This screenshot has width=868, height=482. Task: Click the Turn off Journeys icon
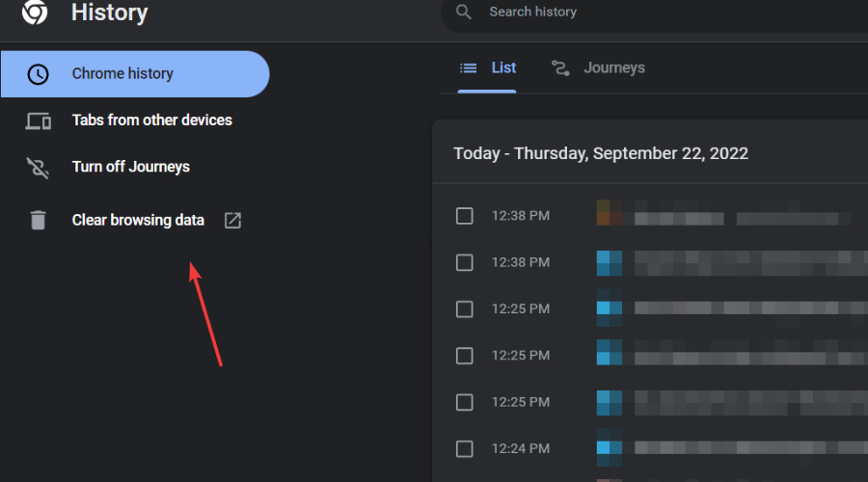(x=38, y=168)
